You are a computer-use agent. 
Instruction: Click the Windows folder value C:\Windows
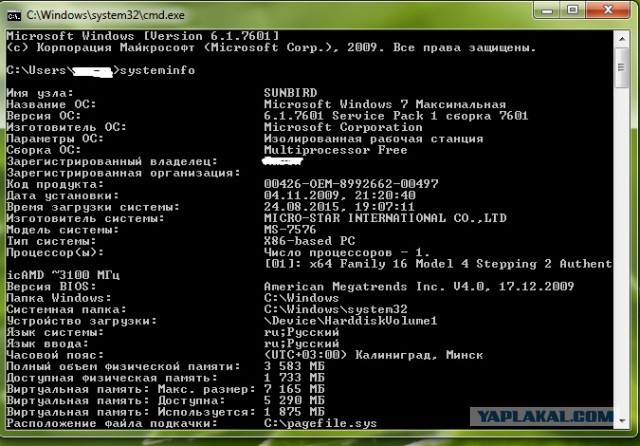tap(301, 298)
